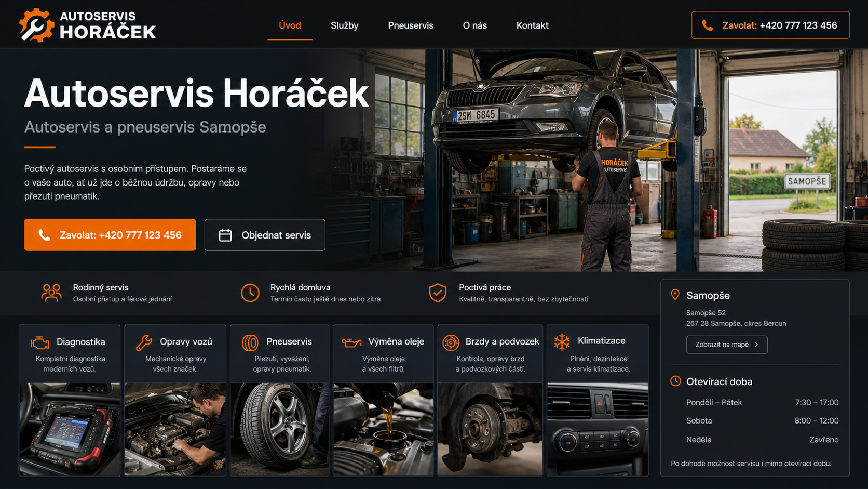Click the Samopše heading in the info panel
The image size is (868, 489).
click(708, 295)
